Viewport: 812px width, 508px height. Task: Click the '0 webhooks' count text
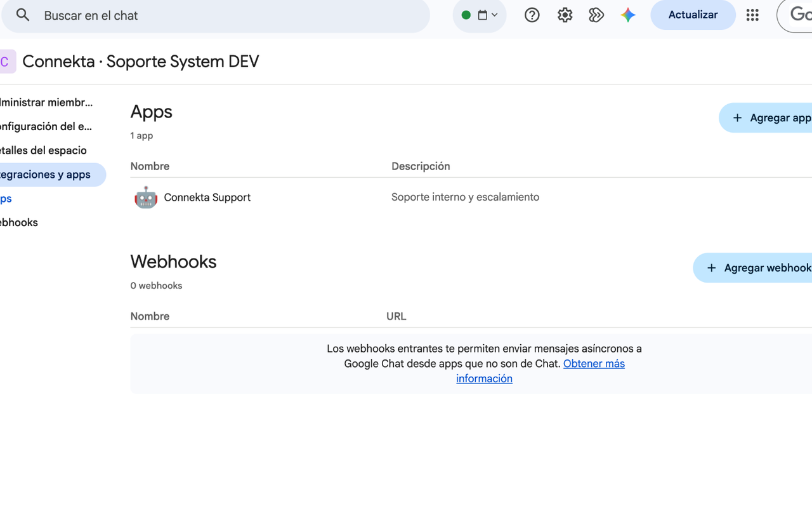pos(156,286)
